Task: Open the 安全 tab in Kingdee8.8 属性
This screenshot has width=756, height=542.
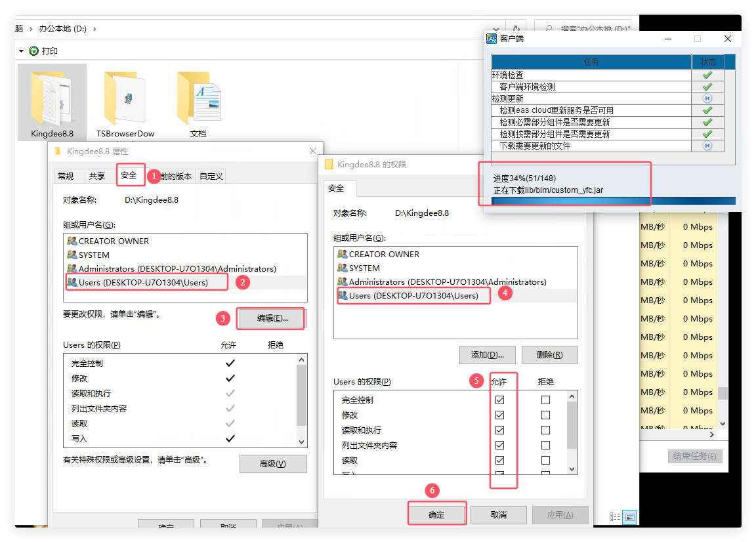Action: point(129,175)
